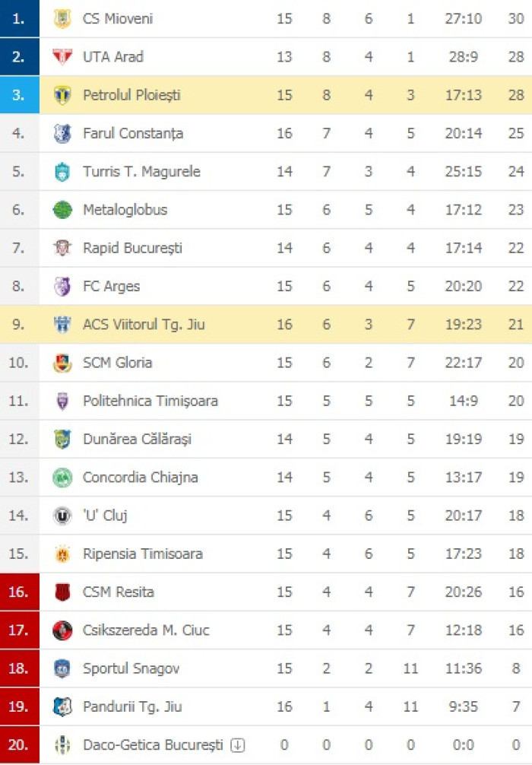Click the Daco-Getica București down-arrow info icon
The width and height of the screenshot is (532, 765).
click(237, 745)
